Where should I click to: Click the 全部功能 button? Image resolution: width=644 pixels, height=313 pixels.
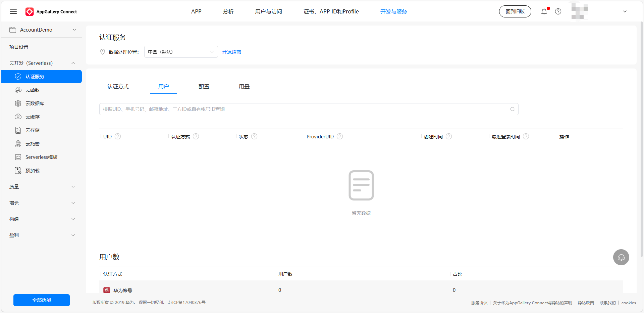pyautogui.click(x=42, y=300)
